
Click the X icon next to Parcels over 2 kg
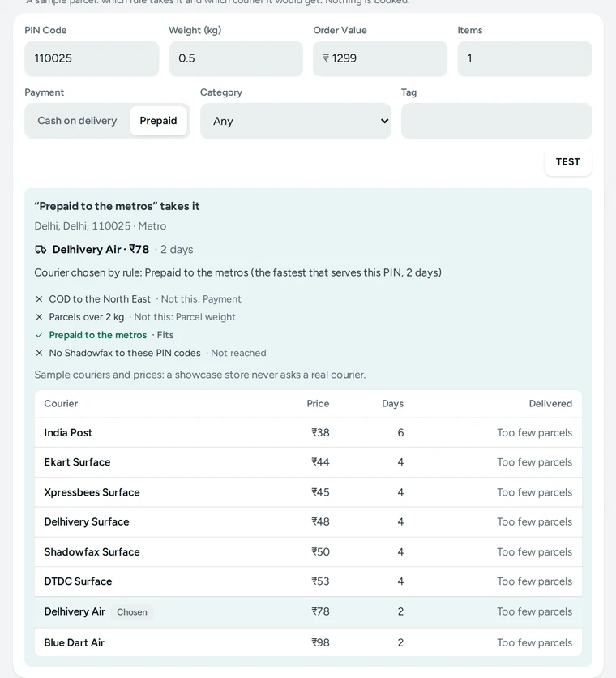coord(39,317)
